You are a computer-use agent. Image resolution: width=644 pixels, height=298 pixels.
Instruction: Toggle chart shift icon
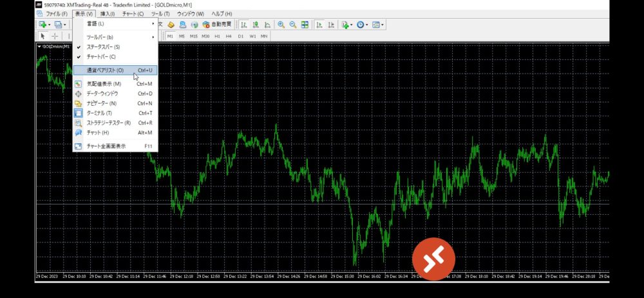pyautogui.click(x=331, y=25)
